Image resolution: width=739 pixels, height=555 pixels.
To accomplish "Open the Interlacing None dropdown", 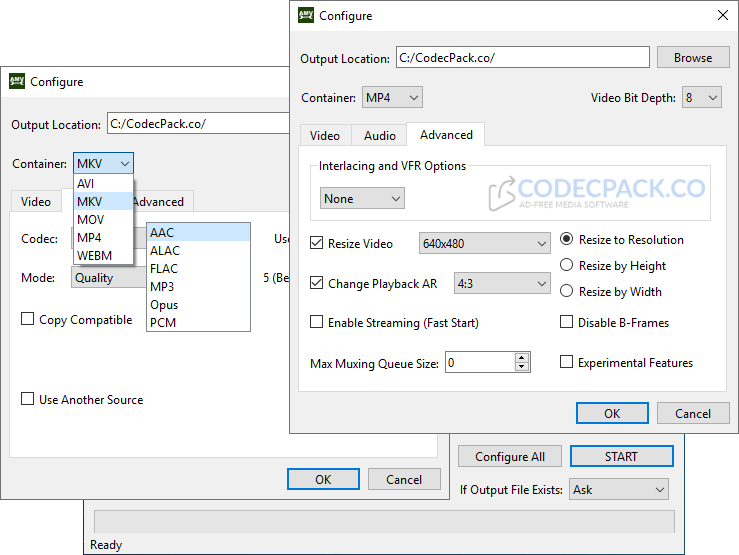I will pos(362,198).
